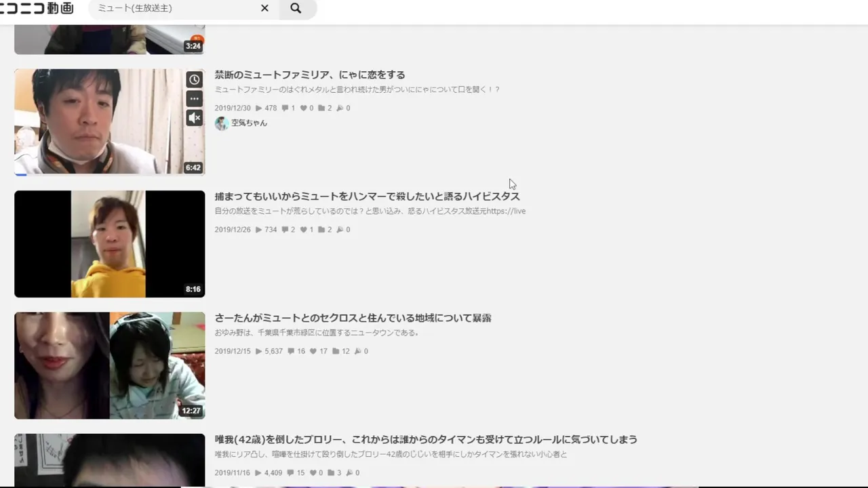This screenshot has width=868, height=488.
Task: Click comment icon beside 15 on 2019/11/16 row
Action: click(291, 473)
